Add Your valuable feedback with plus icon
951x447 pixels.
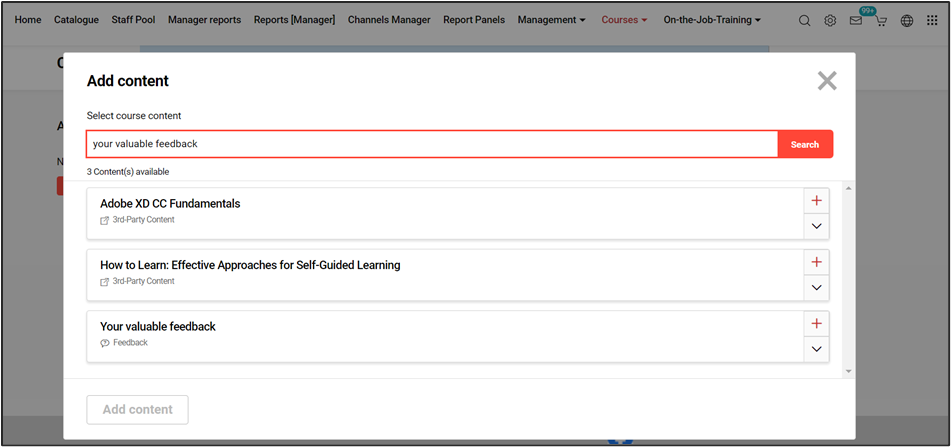click(816, 324)
